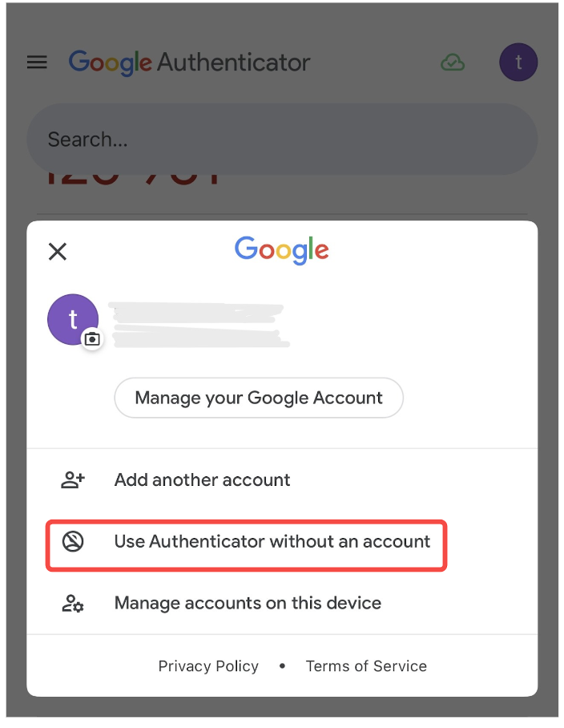This screenshot has height=728, width=564.
Task: Open the Privacy Policy link
Action: click(208, 666)
